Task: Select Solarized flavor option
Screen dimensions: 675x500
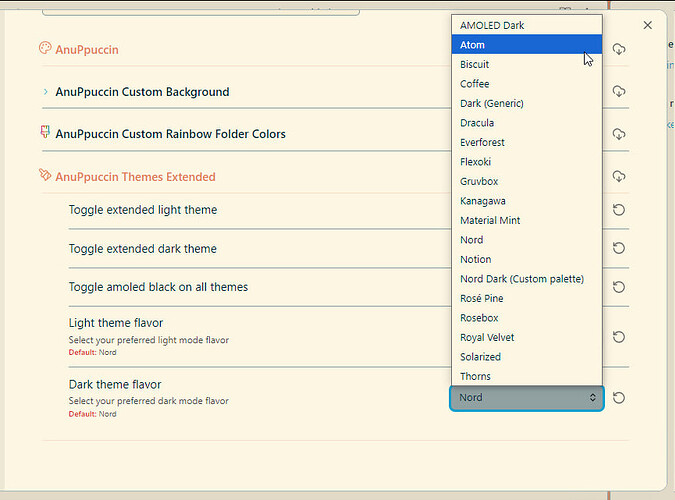Action: tap(526, 357)
